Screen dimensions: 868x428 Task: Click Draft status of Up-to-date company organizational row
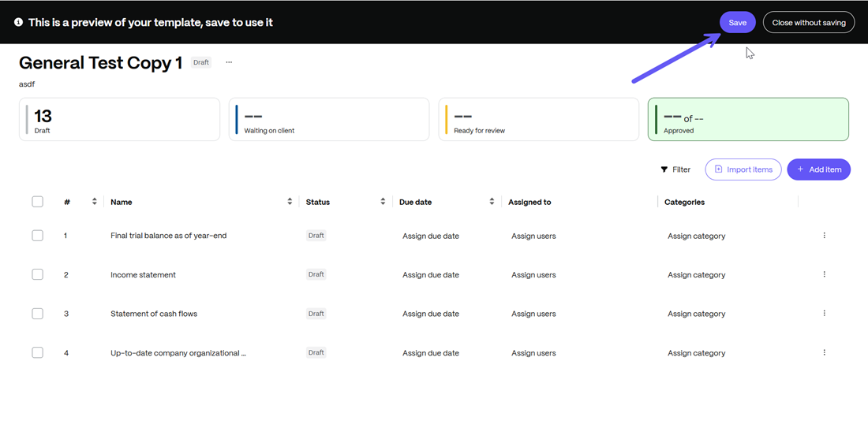point(316,352)
